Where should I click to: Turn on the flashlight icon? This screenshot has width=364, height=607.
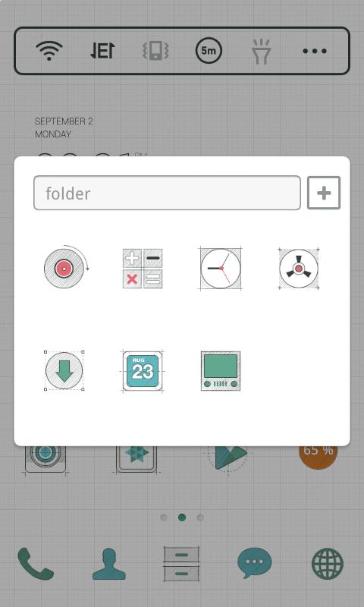click(262, 51)
